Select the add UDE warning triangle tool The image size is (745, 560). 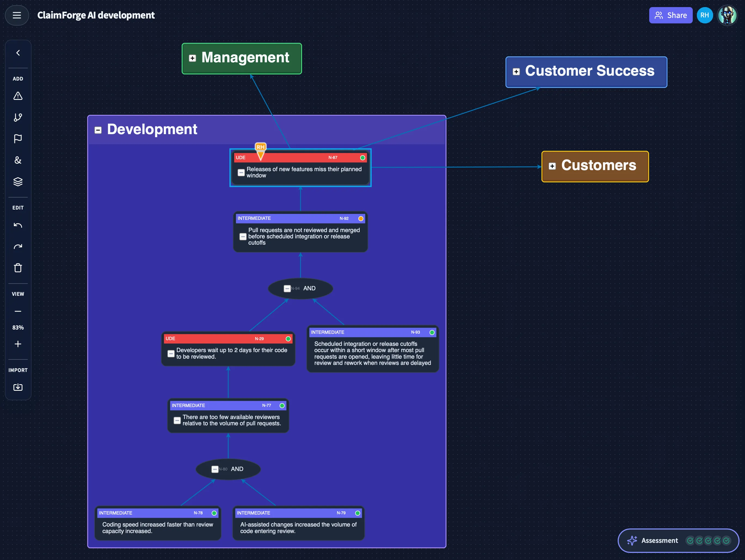click(18, 96)
